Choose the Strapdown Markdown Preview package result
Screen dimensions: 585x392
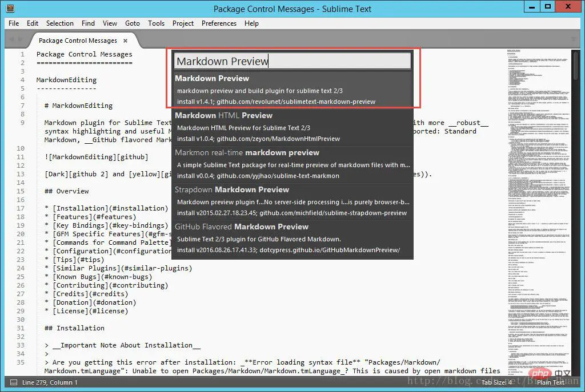(292, 201)
